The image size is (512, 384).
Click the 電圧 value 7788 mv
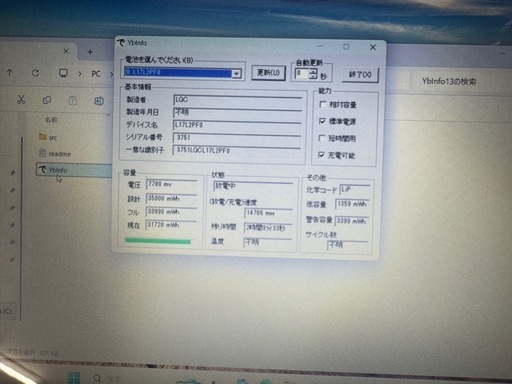point(172,184)
